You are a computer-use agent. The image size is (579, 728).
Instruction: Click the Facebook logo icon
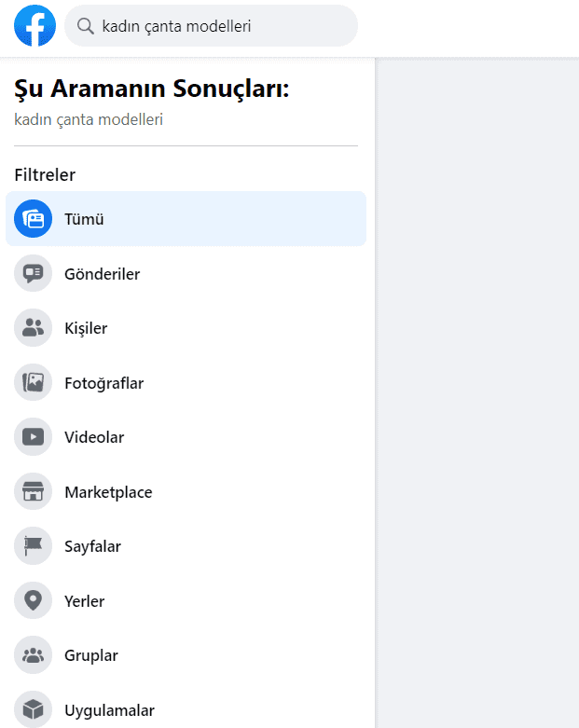point(34,26)
